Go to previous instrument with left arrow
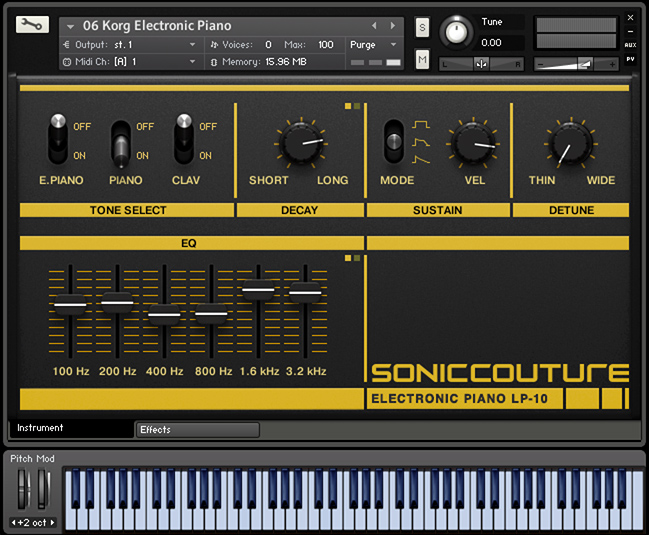 pyautogui.click(x=375, y=26)
